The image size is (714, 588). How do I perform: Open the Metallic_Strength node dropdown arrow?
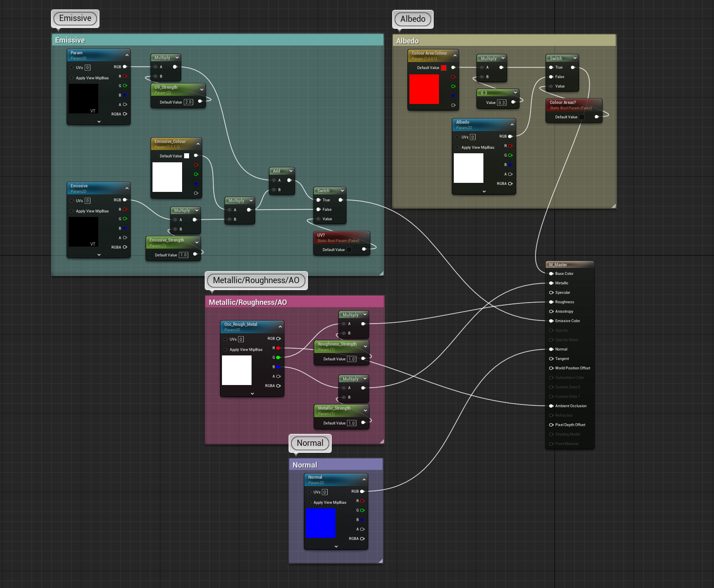(x=365, y=410)
